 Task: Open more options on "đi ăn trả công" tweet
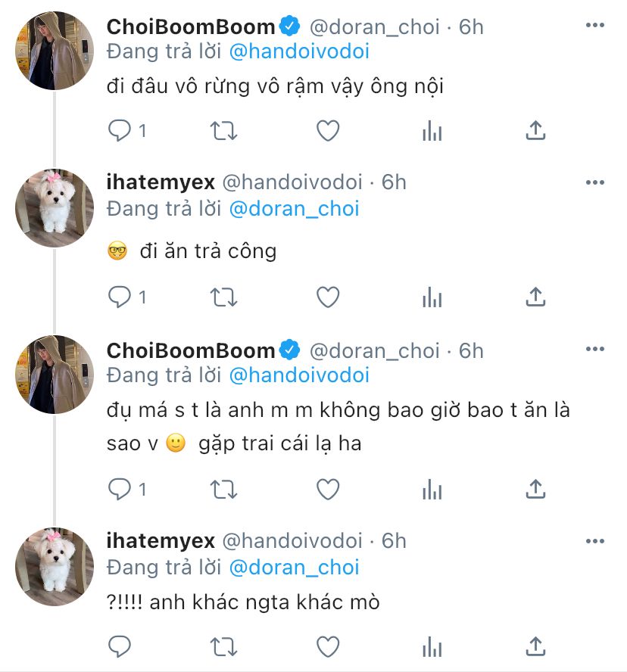pyautogui.click(x=595, y=182)
